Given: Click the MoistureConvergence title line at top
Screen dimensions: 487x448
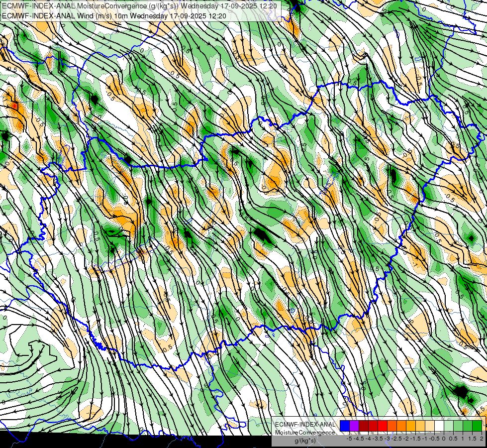Looking at the screenshot, I should pos(139,6).
